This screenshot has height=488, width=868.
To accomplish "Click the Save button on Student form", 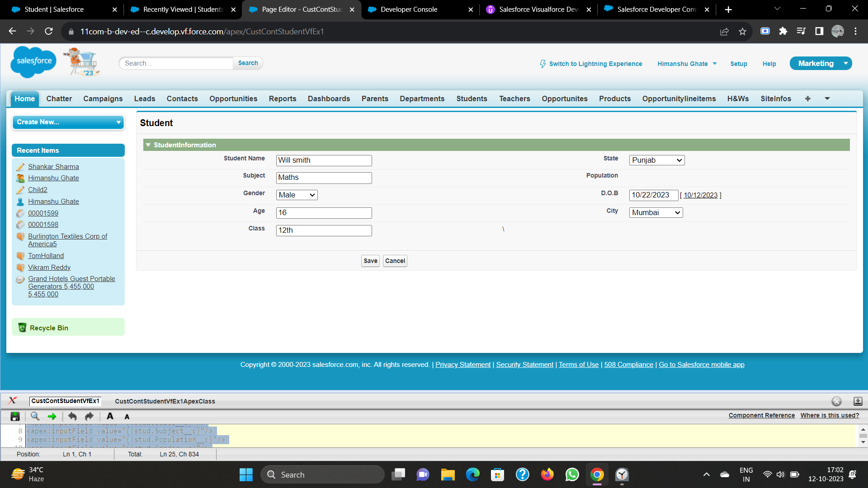I will pyautogui.click(x=370, y=261).
